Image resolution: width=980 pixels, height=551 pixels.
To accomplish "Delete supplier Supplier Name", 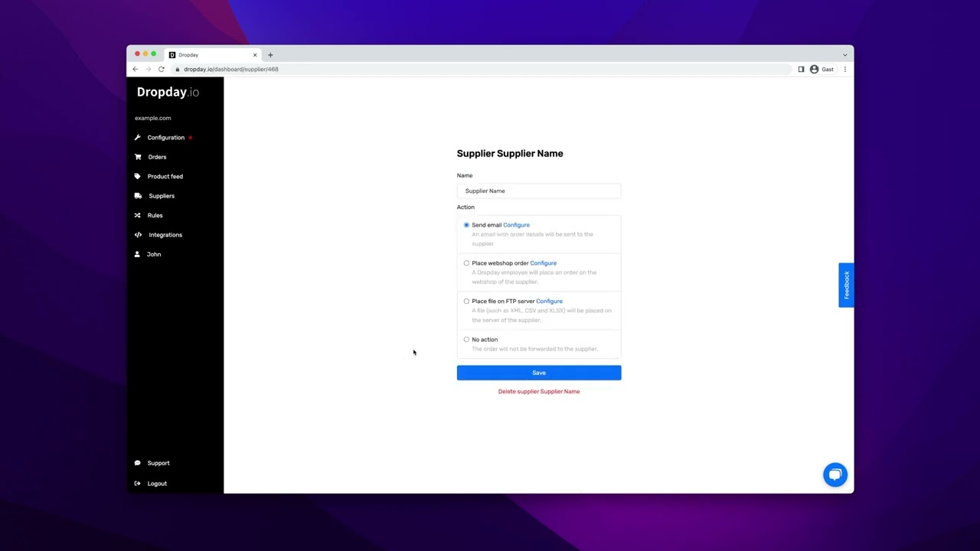I will point(538,391).
